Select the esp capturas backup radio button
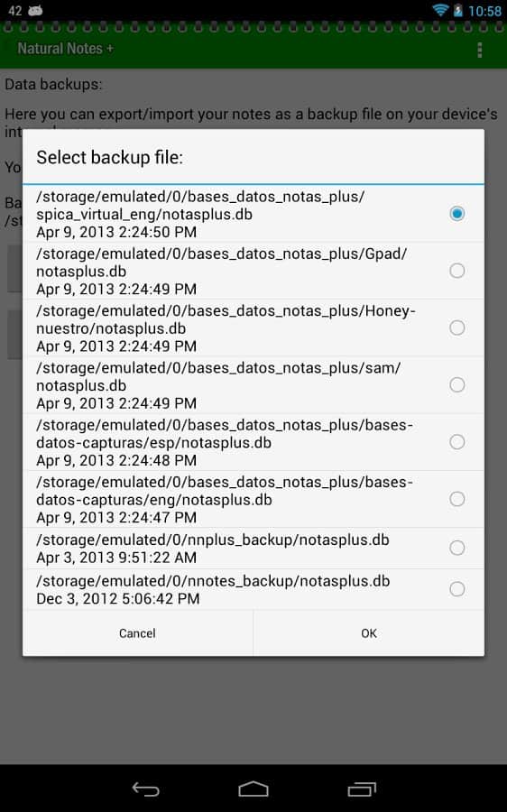The height and width of the screenshot is (812, 507). point(456,442)
